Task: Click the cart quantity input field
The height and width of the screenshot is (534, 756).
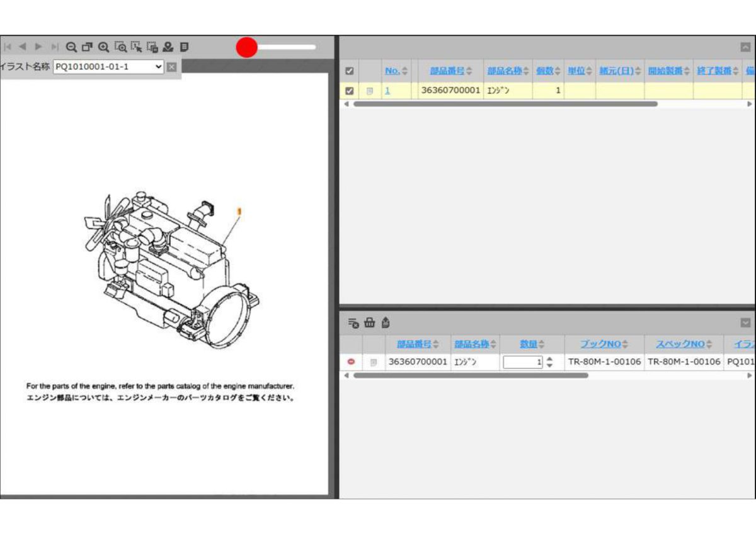Action: [x=522, y=362]
